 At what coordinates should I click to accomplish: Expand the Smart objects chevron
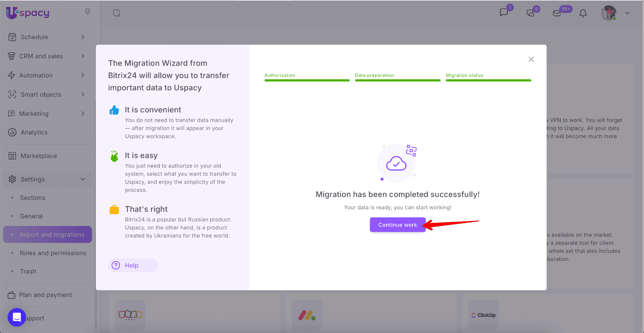tap(83, 94)
